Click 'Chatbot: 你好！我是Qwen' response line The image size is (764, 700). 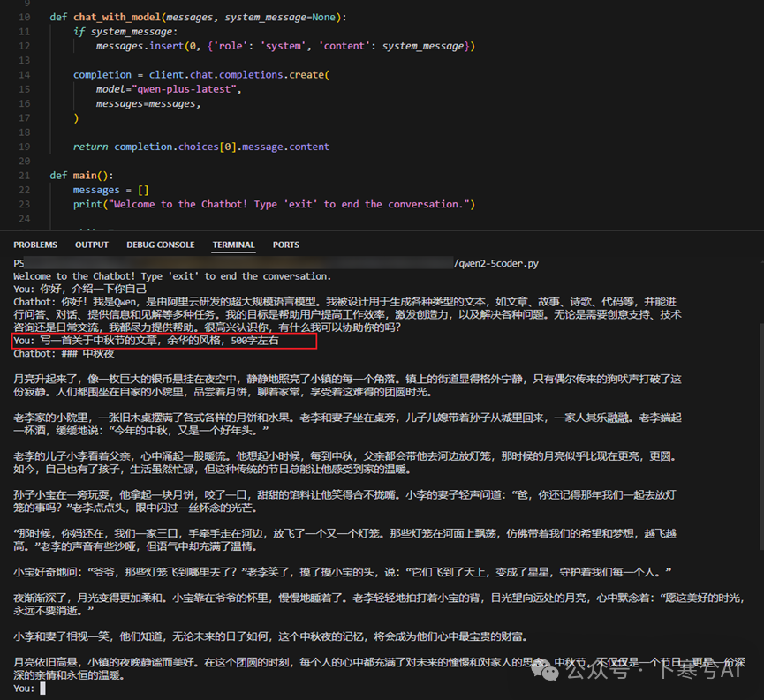(347, 314)
